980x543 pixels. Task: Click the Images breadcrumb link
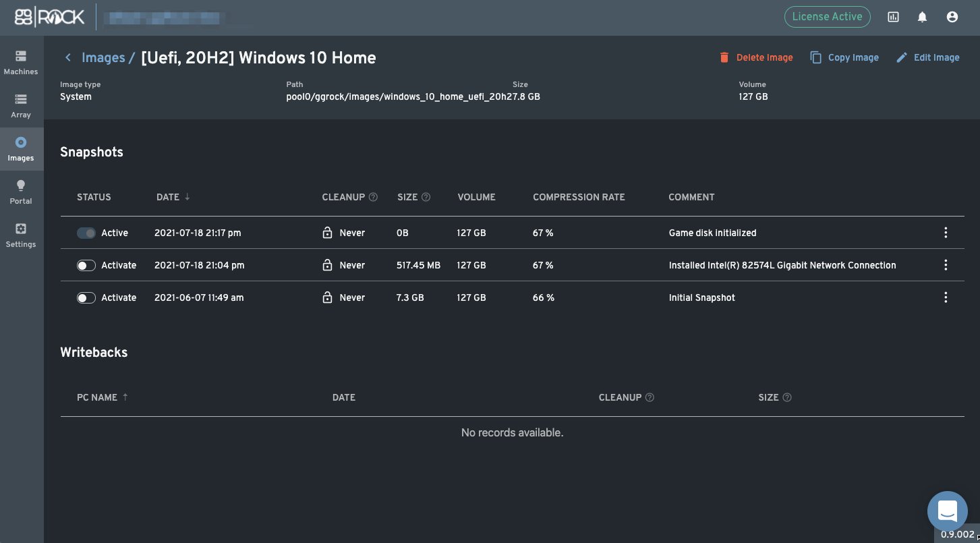[x=103, y=58]
